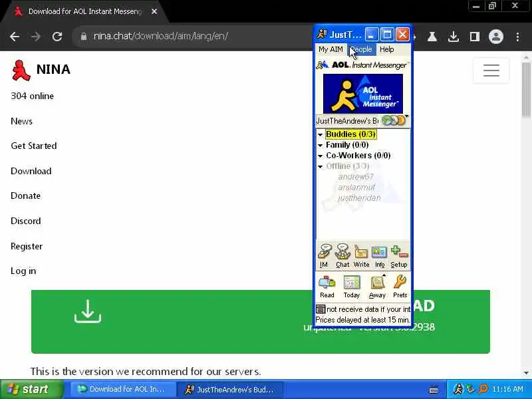Screen dimensions: 532x399
Task: Open the hamburger menu on NINA page
Action: click(491, 70)
